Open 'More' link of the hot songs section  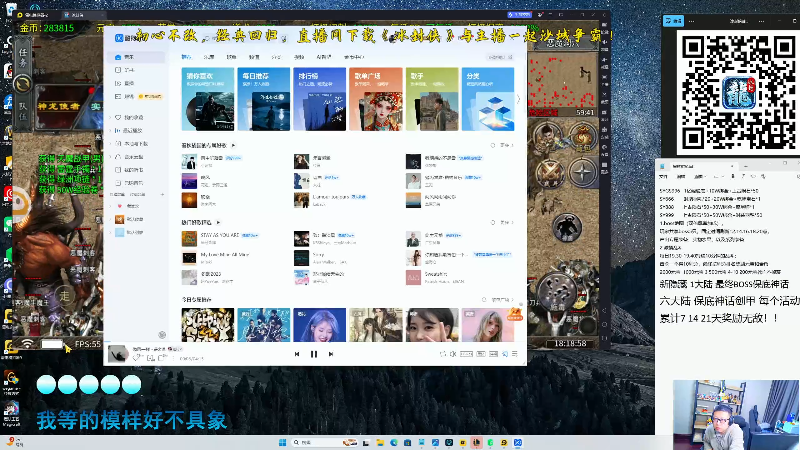[x=507, y=222]
